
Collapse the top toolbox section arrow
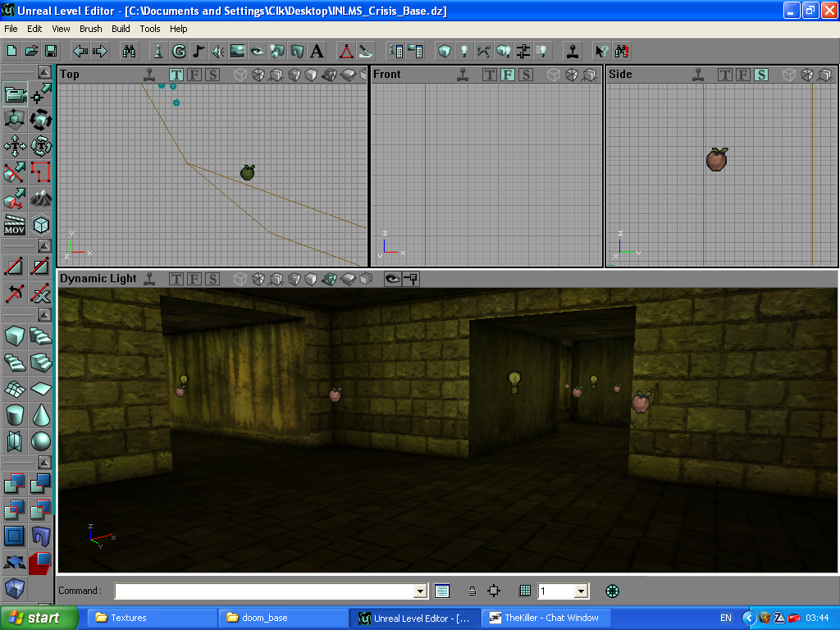click(43, 71)
